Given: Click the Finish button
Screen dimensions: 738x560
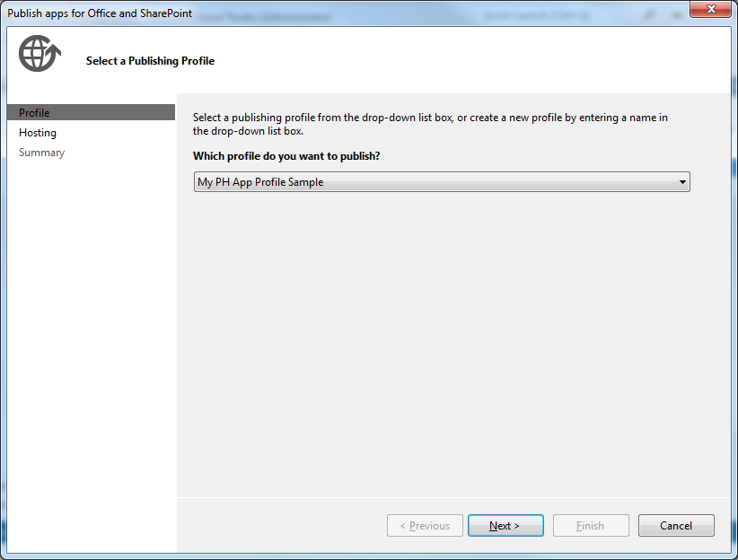Looking at the screenshot, I should point(591,526).
